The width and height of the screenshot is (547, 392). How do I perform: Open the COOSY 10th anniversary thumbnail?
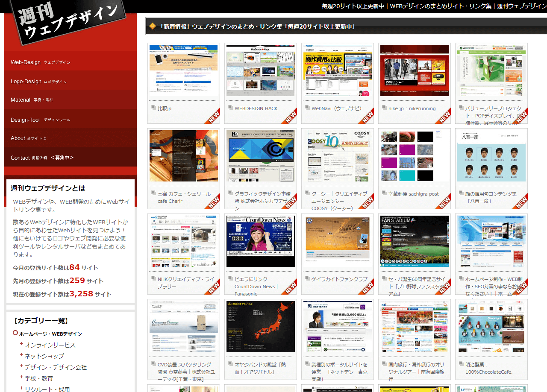pos(338,156)
